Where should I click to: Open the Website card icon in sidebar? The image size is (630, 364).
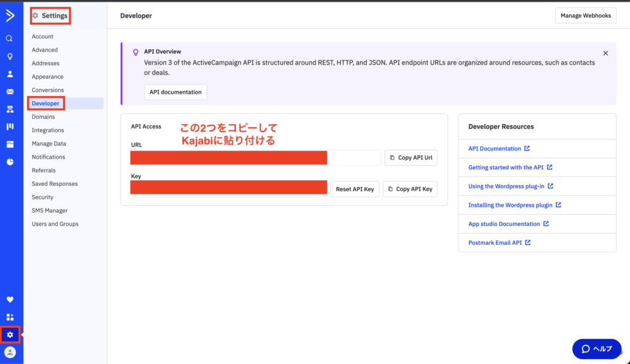click(x=10, y=144)
